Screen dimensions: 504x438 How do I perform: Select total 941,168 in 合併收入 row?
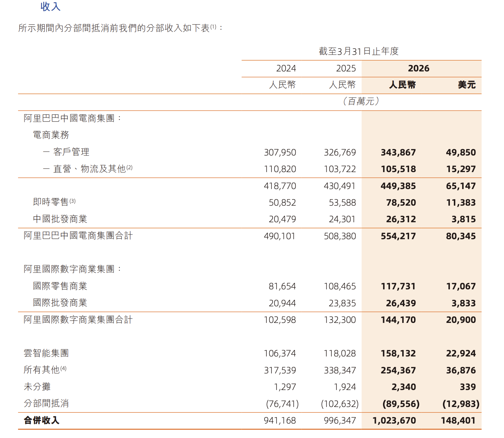click(280, 421)
